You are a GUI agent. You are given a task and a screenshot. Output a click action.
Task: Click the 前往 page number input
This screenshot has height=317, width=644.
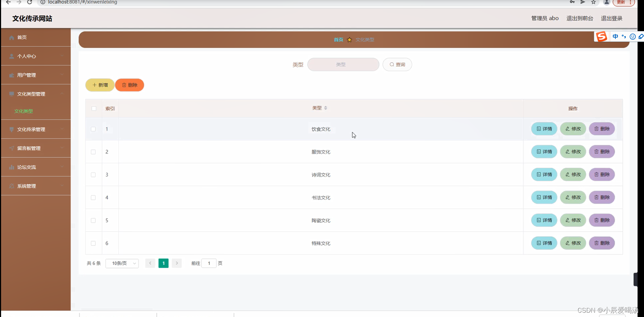(209, 263)
